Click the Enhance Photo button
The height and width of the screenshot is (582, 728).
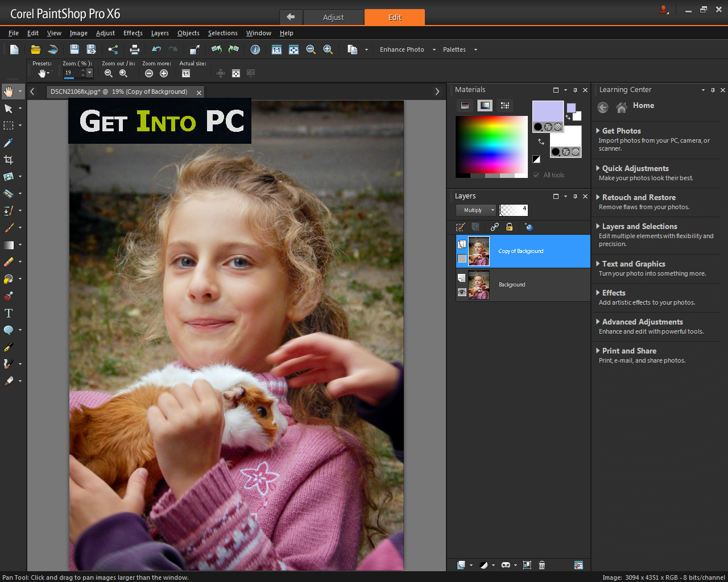[402, 49]
